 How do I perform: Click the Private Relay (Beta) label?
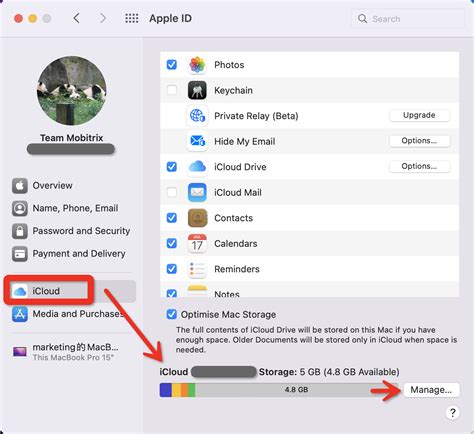pos(256,116)
